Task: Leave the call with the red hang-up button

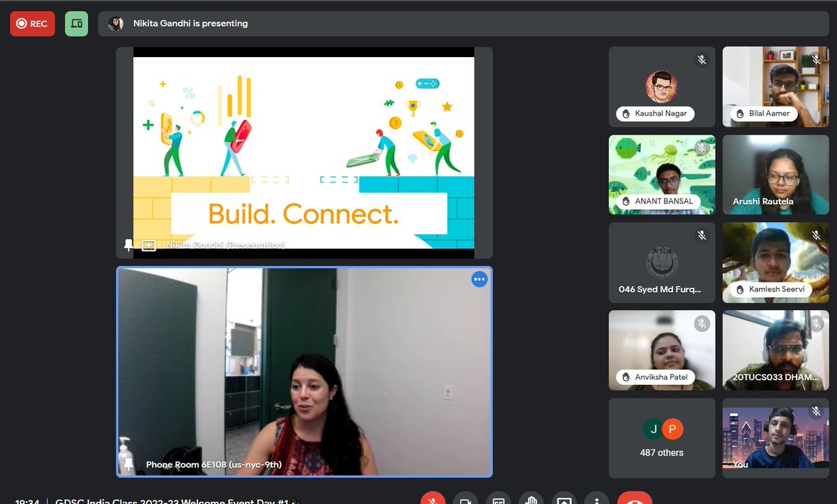Action: coord(635,498)
